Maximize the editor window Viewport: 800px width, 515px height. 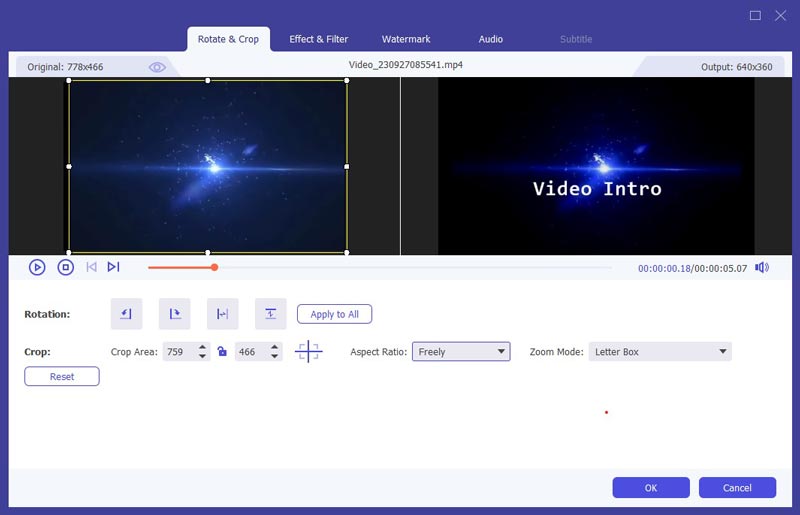(x=755, y=15)
